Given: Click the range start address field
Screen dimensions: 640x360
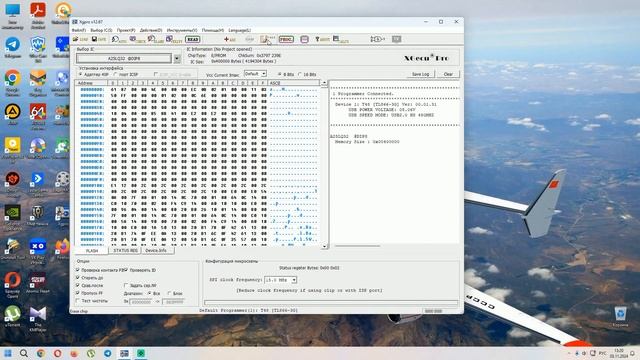Looking at the screenshot, I should pos(141,302).
